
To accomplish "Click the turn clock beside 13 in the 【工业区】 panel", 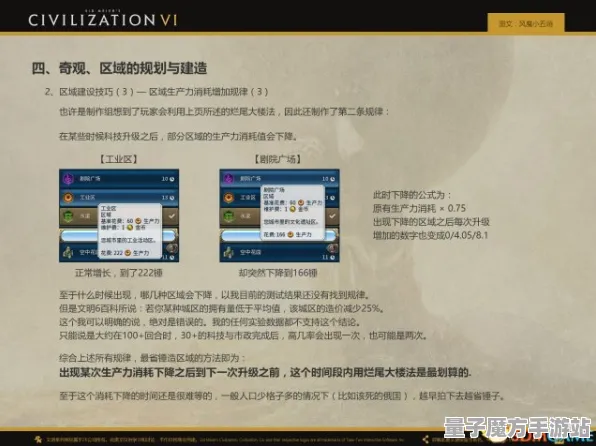I will pyautogui.click(x=172, y=198).
